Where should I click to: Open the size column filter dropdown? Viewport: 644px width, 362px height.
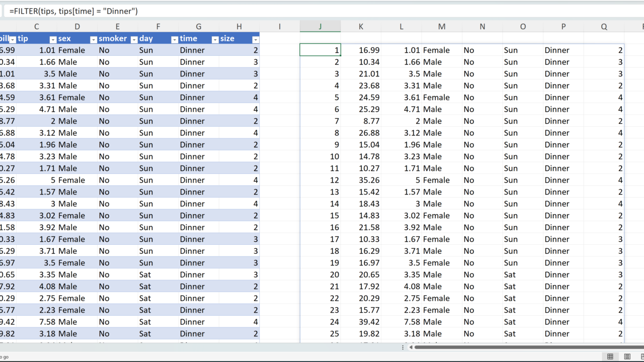point(255,39)
